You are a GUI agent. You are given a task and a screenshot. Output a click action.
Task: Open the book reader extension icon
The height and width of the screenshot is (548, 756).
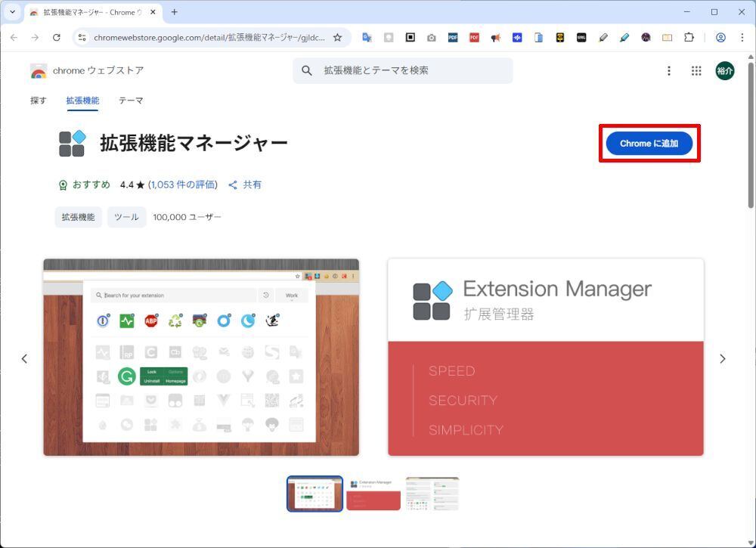668,38
